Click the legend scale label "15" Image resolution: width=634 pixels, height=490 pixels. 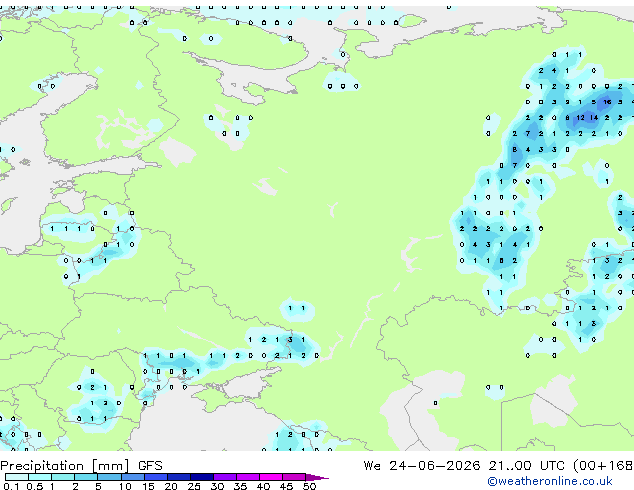[148, 486]
